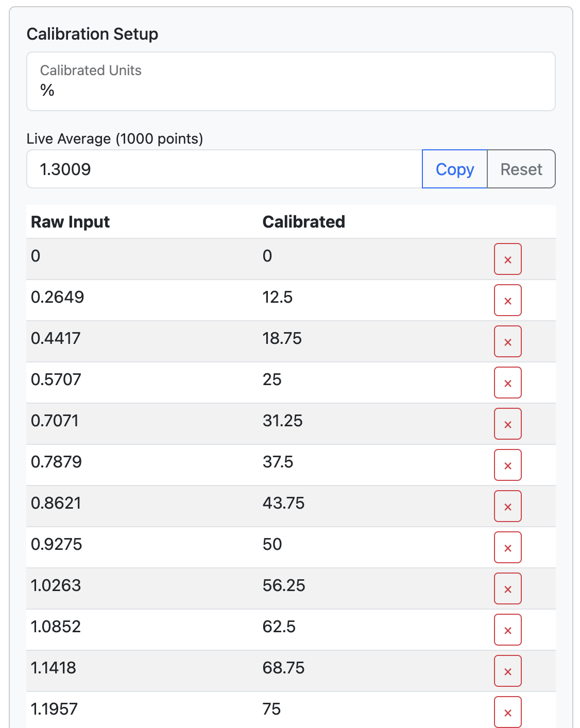
Task: Click the Live Average value field
Action: tap(224, 169)
